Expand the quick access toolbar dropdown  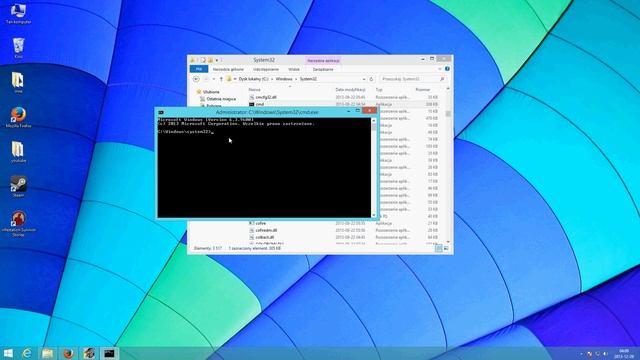[217, 60]
